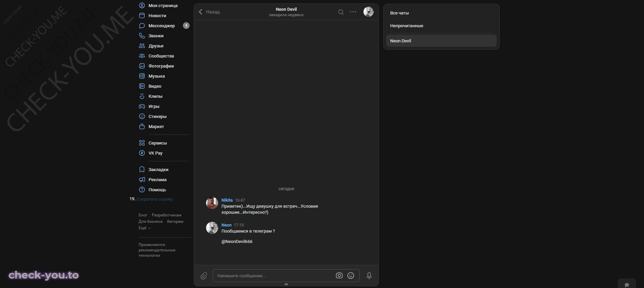The width and height of the screenshot is (644, 288).
Task: Open the chat three-dots options menu
Action: 353,12
